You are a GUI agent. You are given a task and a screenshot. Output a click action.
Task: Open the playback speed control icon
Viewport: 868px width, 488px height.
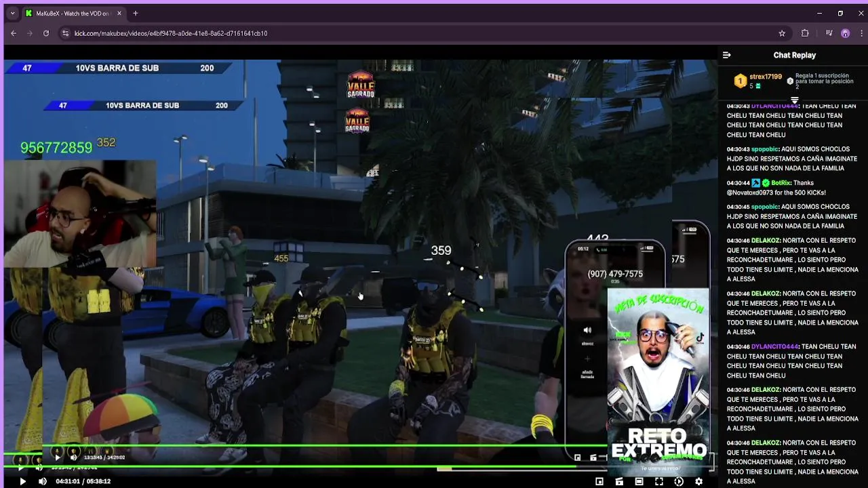point(679,481)
